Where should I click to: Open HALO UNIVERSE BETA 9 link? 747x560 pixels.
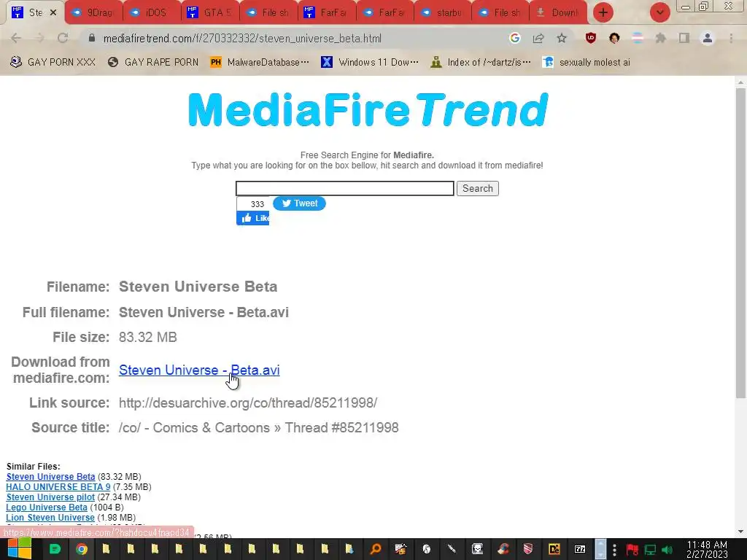coord(58,486)
